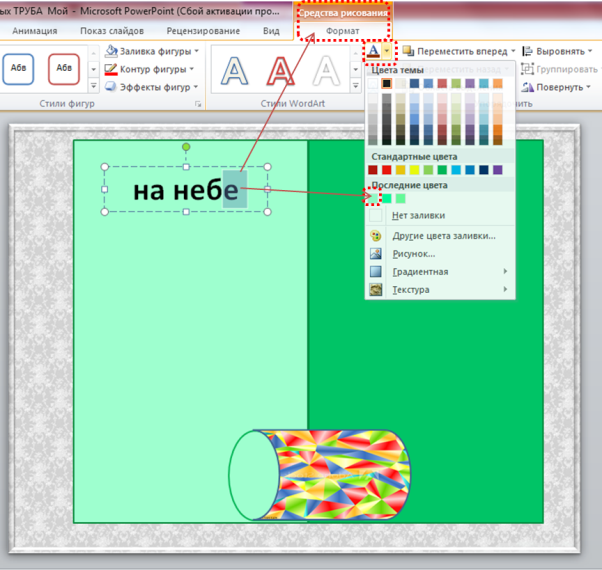Pick dark navy standard color swatch
The image size is (602, 570).
point(484,170)
